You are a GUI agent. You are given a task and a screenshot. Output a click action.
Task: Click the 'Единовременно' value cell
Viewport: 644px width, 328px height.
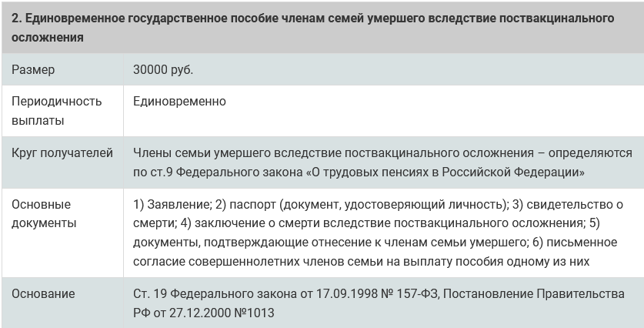[179, 102]
